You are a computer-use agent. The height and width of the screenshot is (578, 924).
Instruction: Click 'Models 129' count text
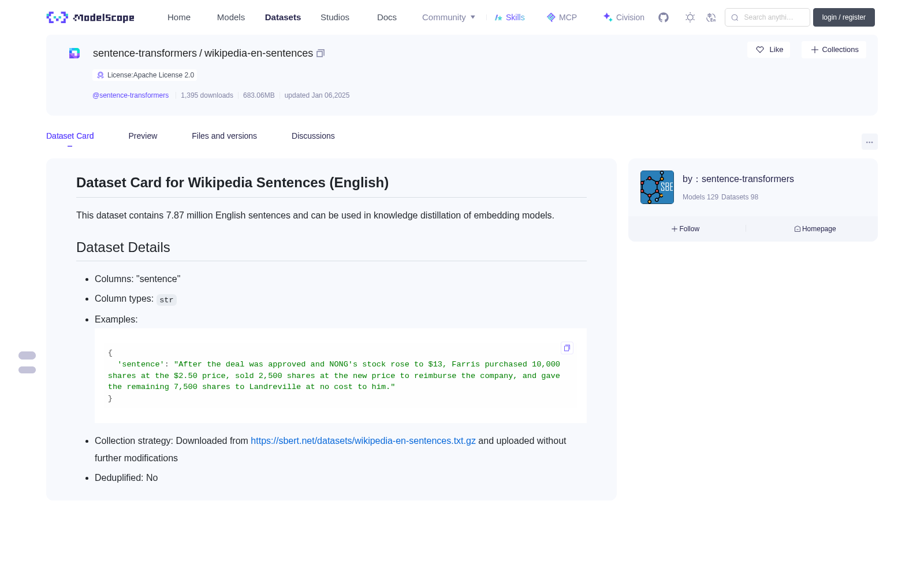[x=701, y=197]
